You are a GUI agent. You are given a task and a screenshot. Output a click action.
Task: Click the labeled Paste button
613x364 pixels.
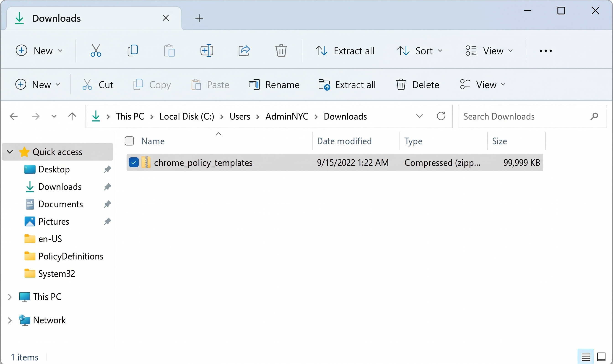(210, 85)
